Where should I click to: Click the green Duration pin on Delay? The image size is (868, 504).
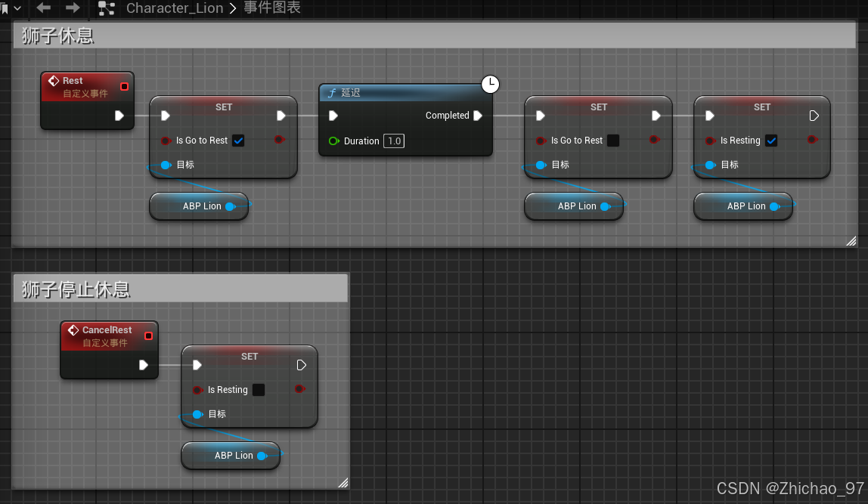333,141
